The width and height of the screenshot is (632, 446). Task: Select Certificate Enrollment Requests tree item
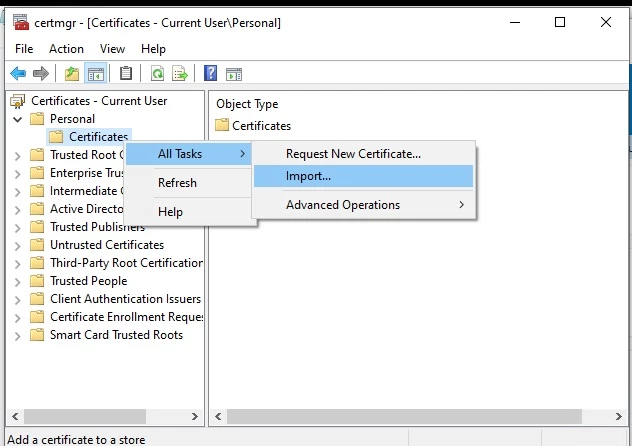tap(126, 317)
